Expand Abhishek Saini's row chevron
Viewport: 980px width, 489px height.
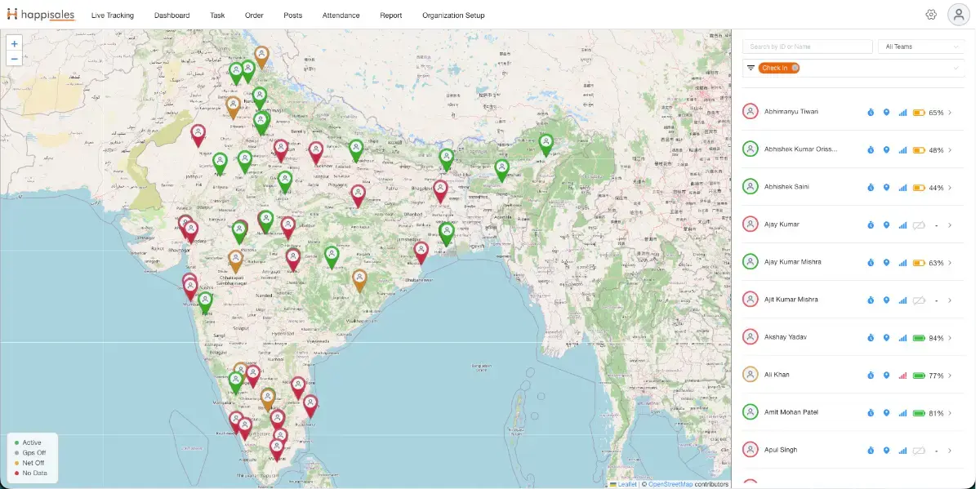click(x=950, y=188)
